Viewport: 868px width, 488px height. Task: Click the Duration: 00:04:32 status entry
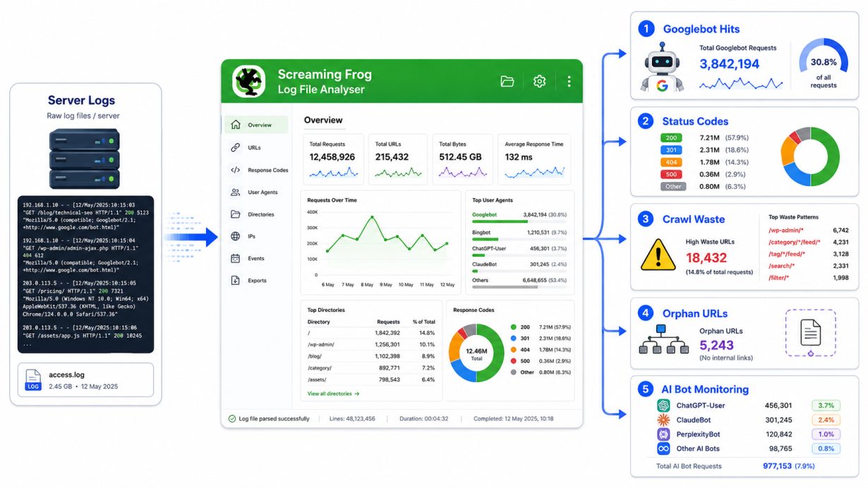pyautogui.click(x=424, y=419)
